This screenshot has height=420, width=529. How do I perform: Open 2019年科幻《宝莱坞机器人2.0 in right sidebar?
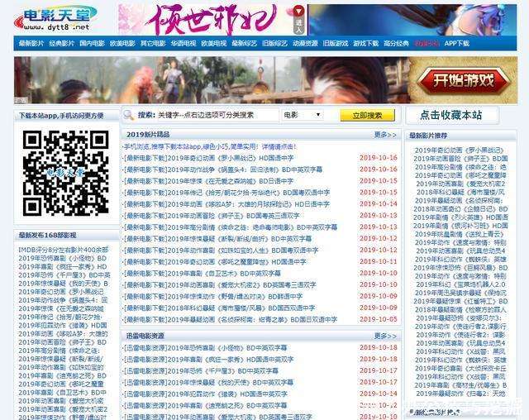point(460,284)
